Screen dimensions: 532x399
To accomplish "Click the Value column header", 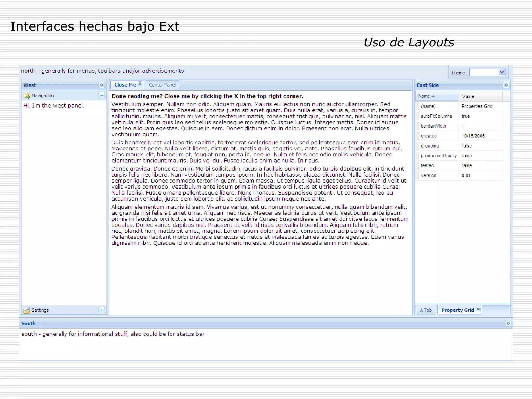I will (x=481, y=96).
